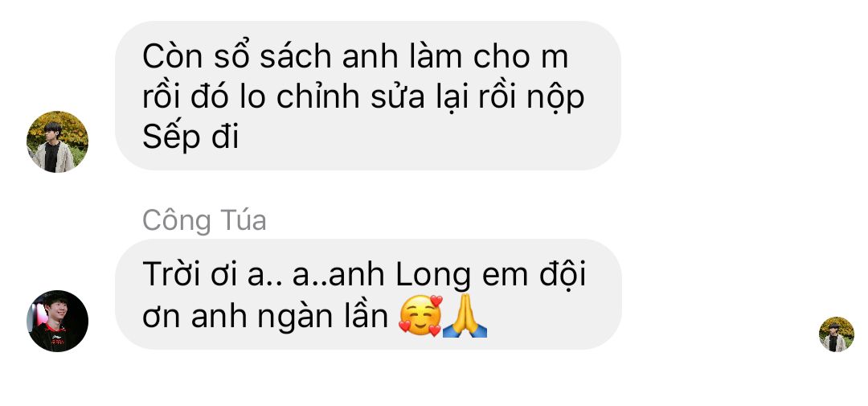Open the yellow-foliage avatar beside first message

pos(57,141)
